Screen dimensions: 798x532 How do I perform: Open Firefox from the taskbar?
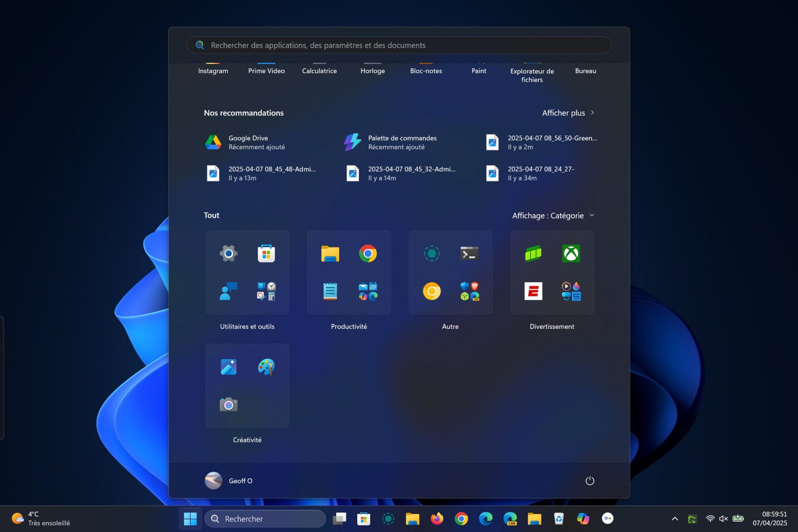click(x=437, y=519)
